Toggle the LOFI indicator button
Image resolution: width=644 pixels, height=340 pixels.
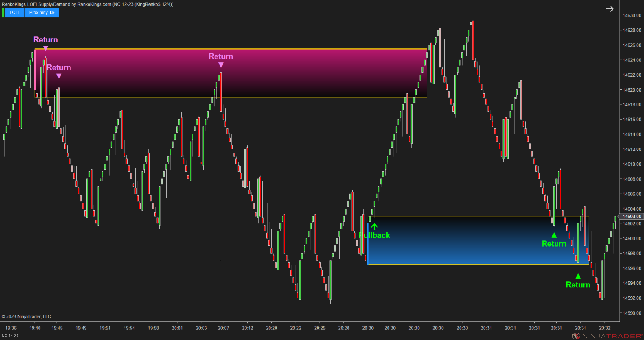[14, 12]
